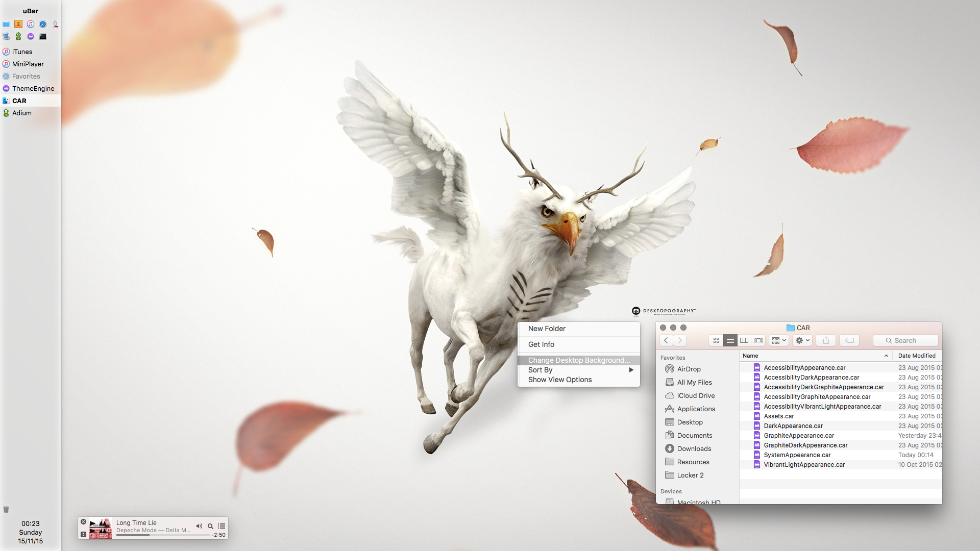Select AccessibilityDarkGraphiteAppearance.car file
980x551 pixels.
pos(841,387)
